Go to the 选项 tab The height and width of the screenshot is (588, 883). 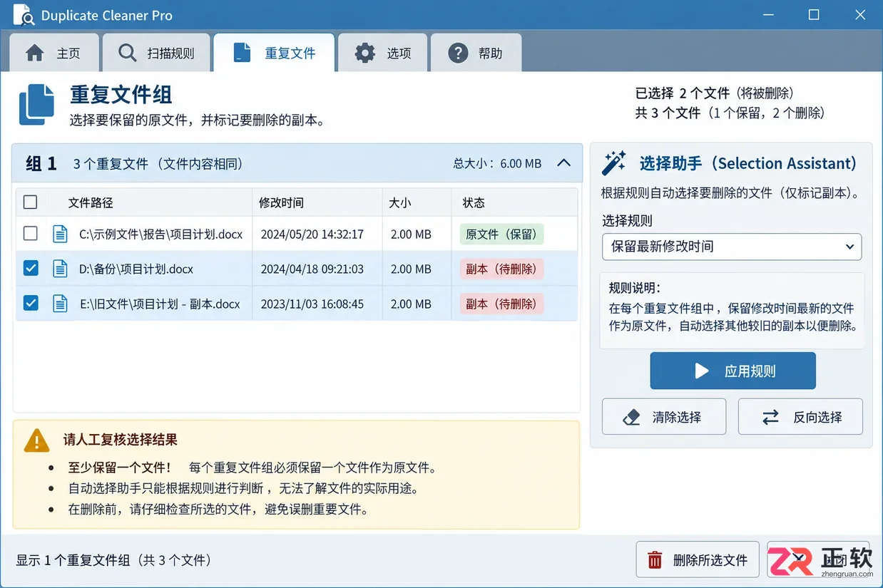point(382,53)
